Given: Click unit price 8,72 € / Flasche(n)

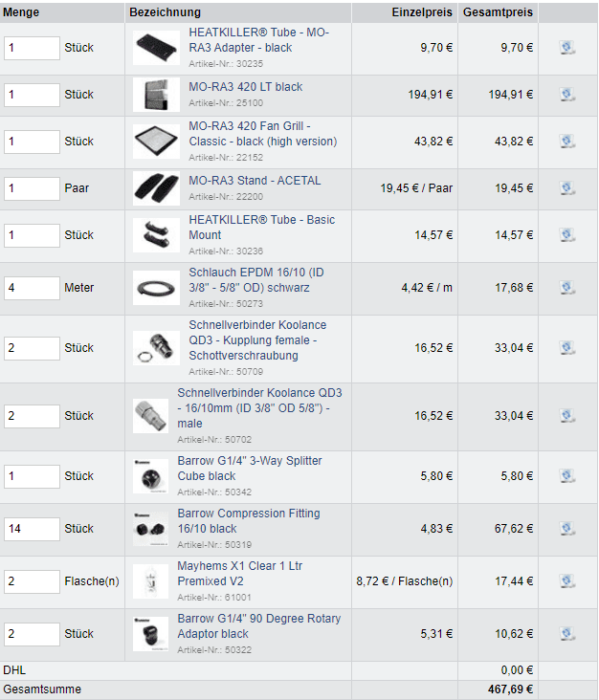Looking at the screenshot, I should pyautogui.click(x=404, y=581).
